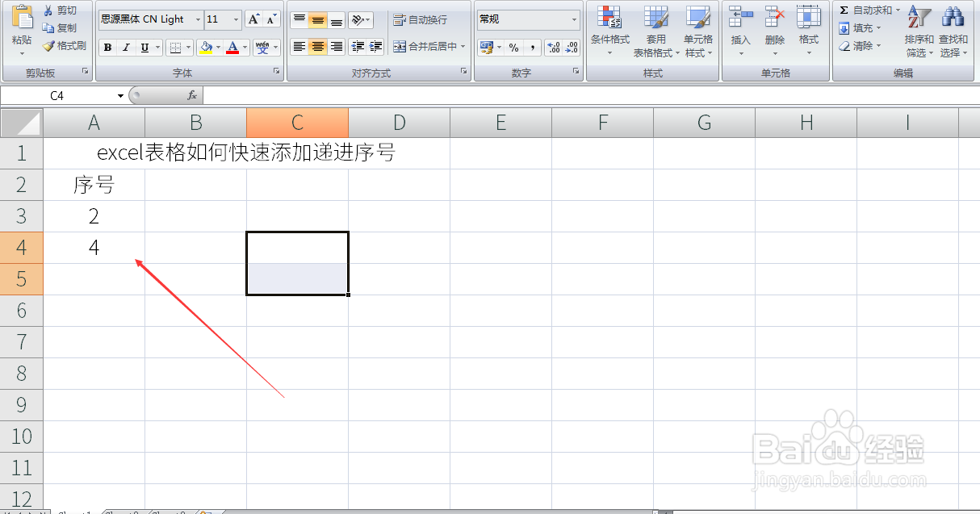Apply comma style
The image size is (980, 514).
(532, 48)
